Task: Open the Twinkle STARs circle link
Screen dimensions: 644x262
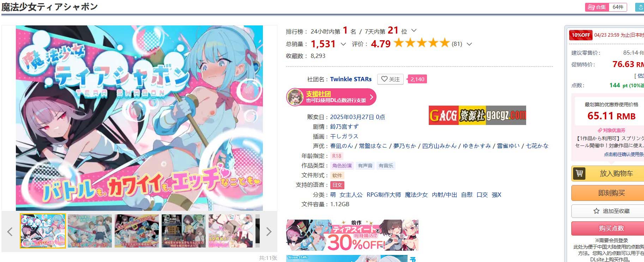Action: pos(351,79)
